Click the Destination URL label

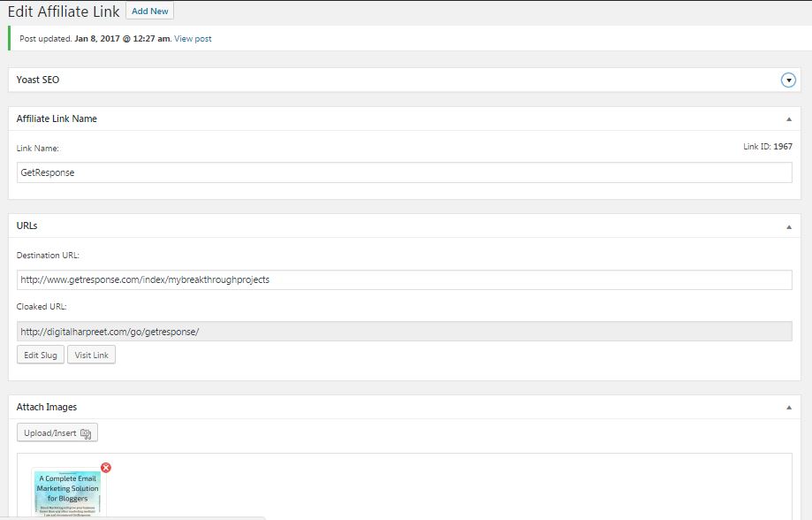tap(48, 255)
